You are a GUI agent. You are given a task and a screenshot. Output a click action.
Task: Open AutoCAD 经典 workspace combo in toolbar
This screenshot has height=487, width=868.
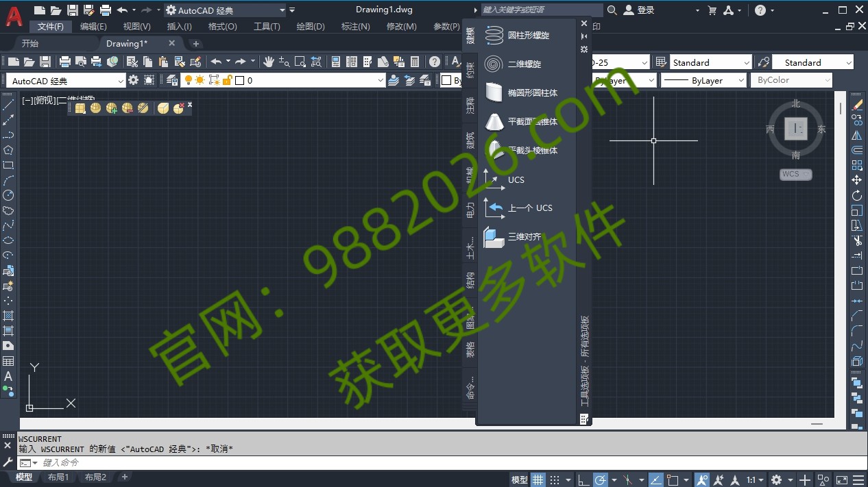(x=64, y=81)
